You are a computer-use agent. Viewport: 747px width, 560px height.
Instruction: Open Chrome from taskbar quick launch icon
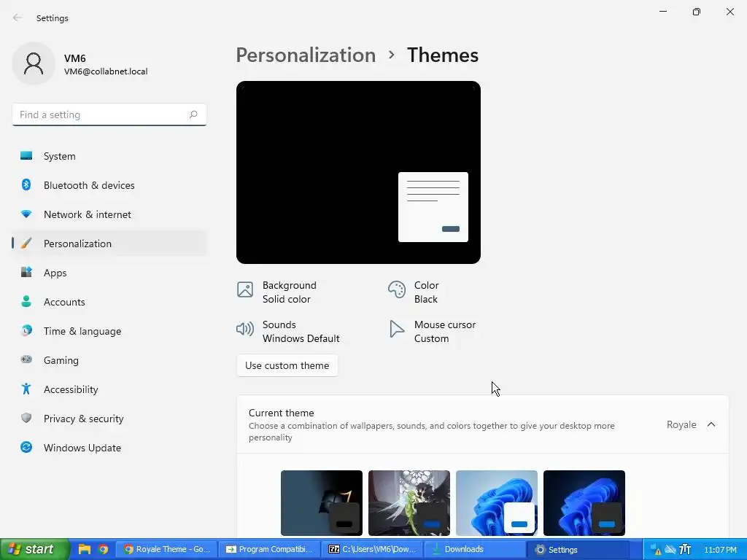click(x=103, y=549)
